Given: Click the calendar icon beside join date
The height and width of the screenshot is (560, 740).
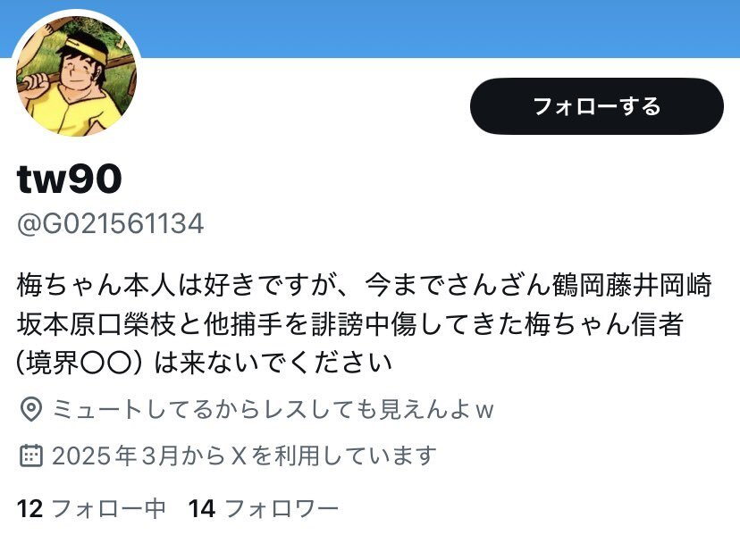Looking at the screenshot, I should [x=31, y=456].
